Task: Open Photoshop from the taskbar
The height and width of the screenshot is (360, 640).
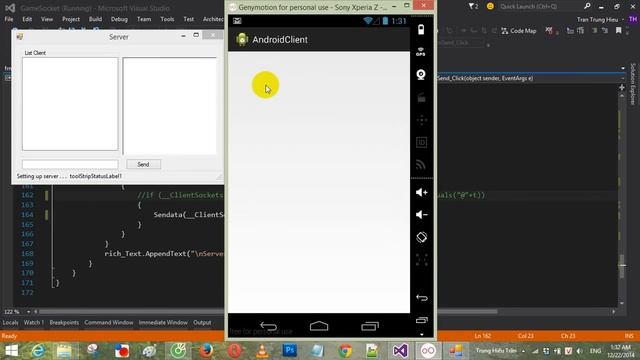Action: (x=290, y=350)
